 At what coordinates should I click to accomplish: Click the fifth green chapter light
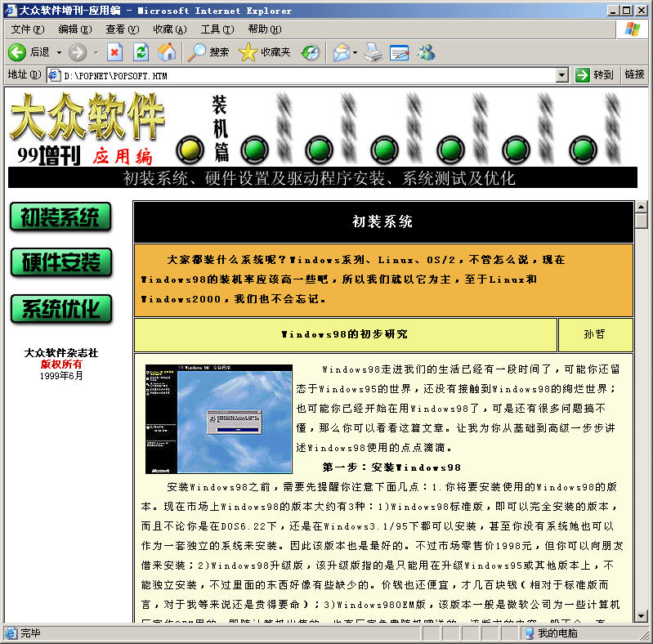point(516,150)
